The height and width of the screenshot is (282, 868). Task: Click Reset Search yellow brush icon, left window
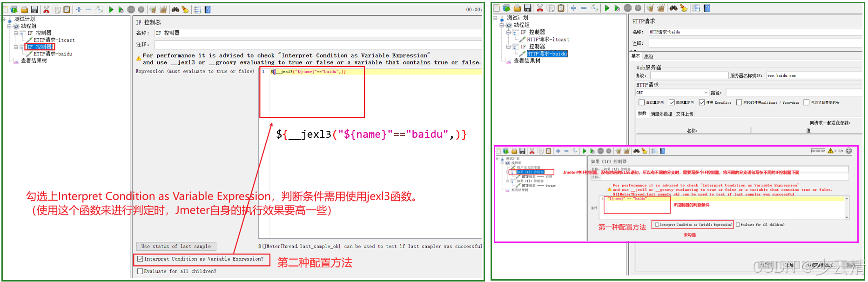(x=185, y=9)
